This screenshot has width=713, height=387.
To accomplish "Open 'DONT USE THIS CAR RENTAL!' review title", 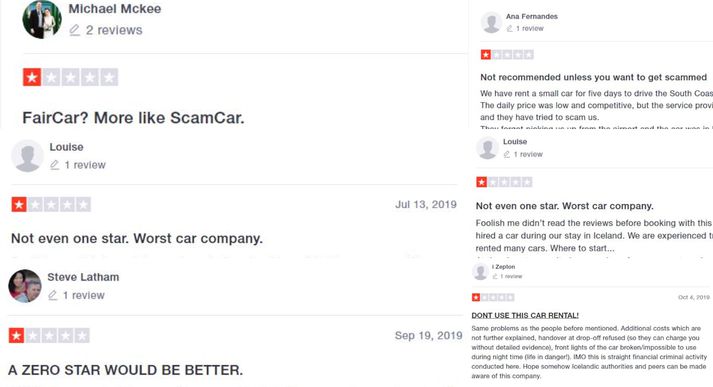I will tap(525, 315).
